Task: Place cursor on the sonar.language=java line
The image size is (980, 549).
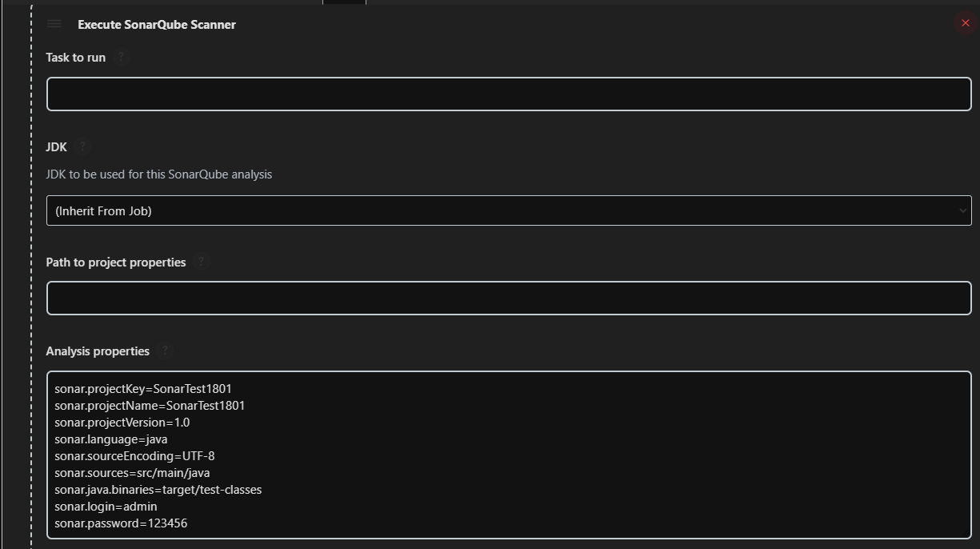Action: tap(111, 439)
